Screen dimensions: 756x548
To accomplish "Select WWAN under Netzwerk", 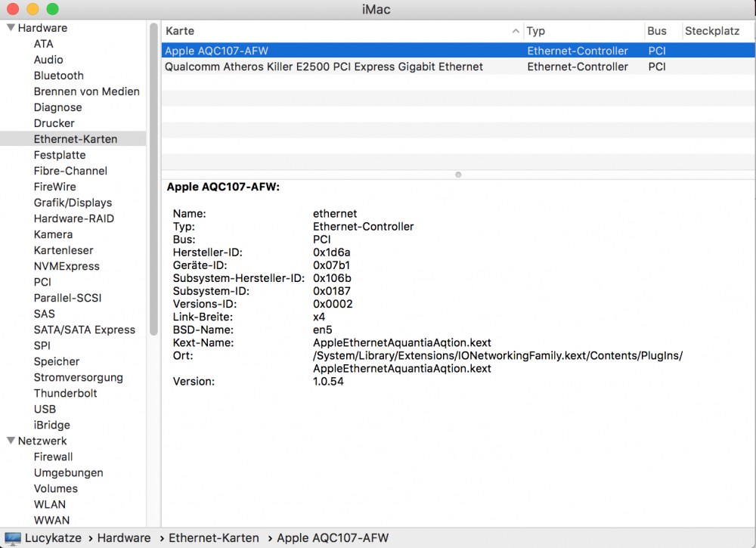I will click(x=51, y=521).
